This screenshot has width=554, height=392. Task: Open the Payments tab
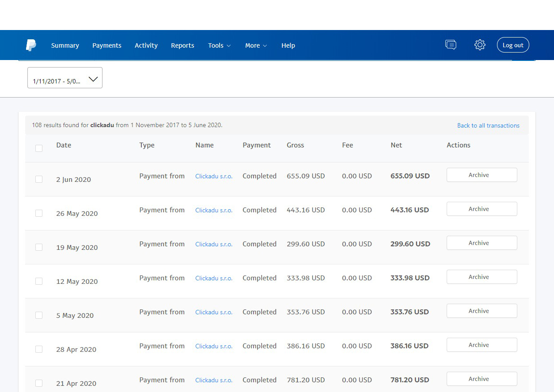point(107,45)
